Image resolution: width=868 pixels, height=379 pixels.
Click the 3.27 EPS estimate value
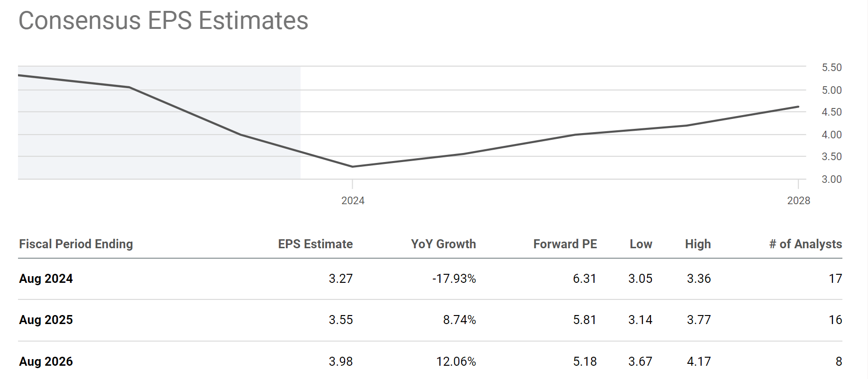click(x=340, y=279)
